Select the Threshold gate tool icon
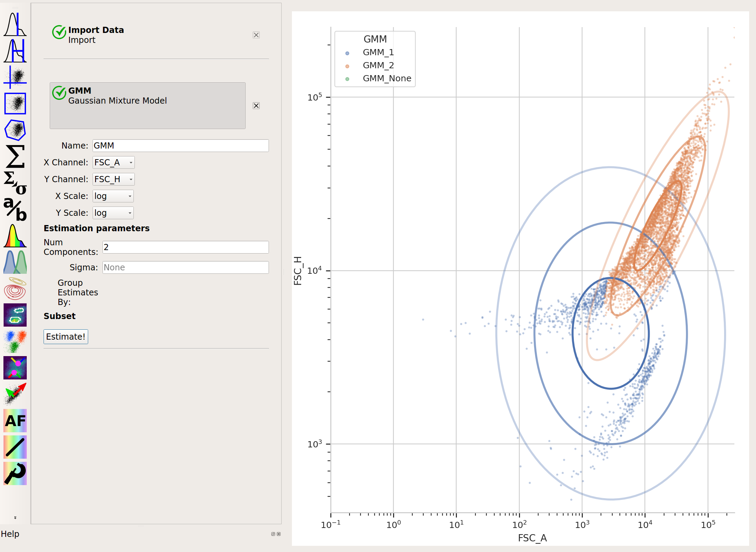The width and height of the screenshot is (756, 552). (15, 24)
